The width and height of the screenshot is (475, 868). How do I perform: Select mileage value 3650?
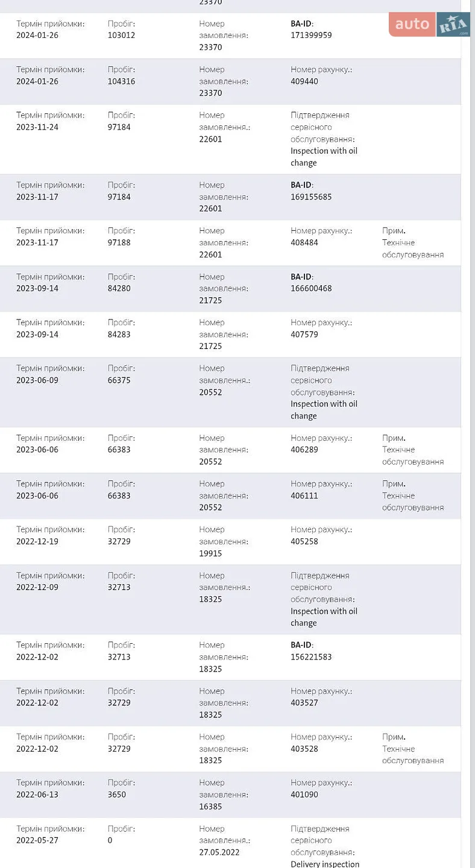coord(117,794)
